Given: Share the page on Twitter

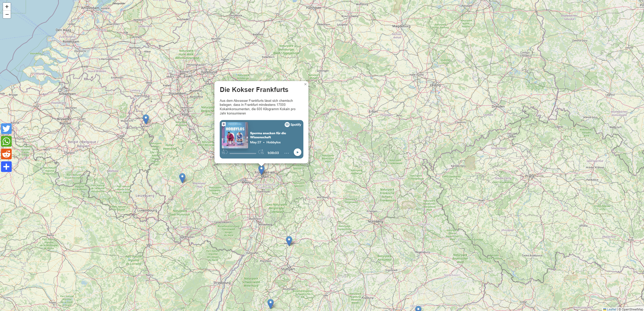Looking at the screenshot, I should (6, 129).
